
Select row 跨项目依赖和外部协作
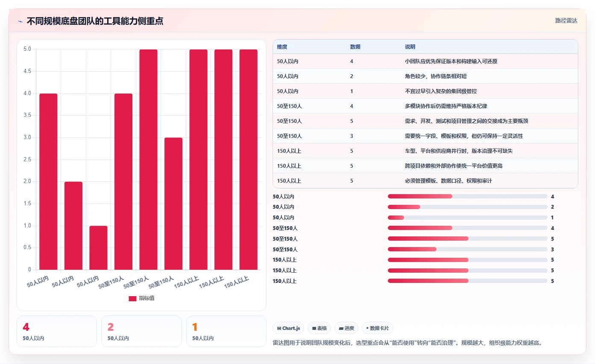[x=425, y=166]
